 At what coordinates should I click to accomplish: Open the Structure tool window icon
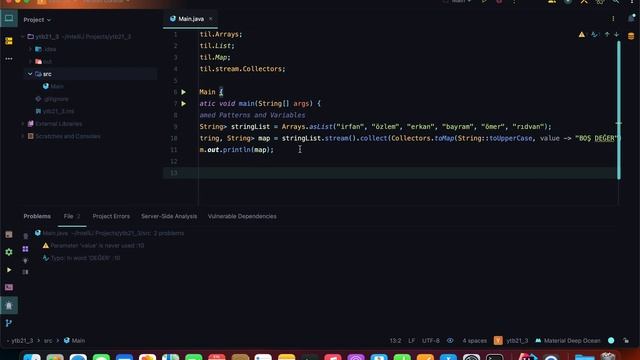(9, 41)
